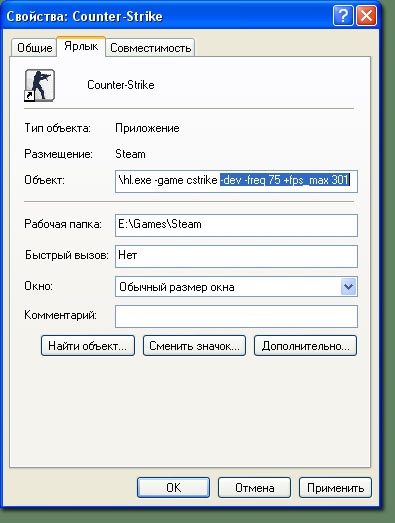This screenshot has width=395, height=523.
Task: Click the Комментарий text field
Action: pyautogui.click(x=236, y=316)
